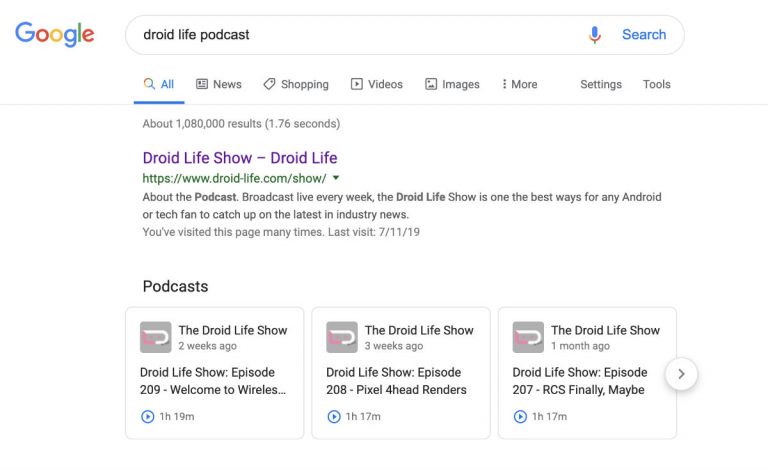
Task: Switch to the News tab
Action: pyautogui.click(x=218, y=85)
